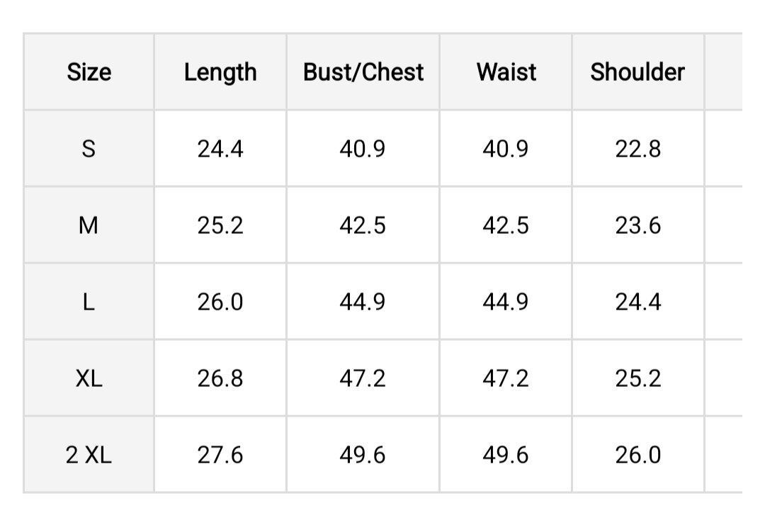Image resolution: width=765 pixels, height=532 pixels.
Task: Click the 44.9 bust value for L
Action: coord(363,302)
